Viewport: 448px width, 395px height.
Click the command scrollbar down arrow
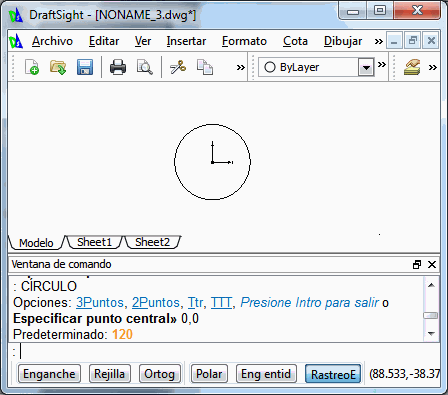(431, 334)
